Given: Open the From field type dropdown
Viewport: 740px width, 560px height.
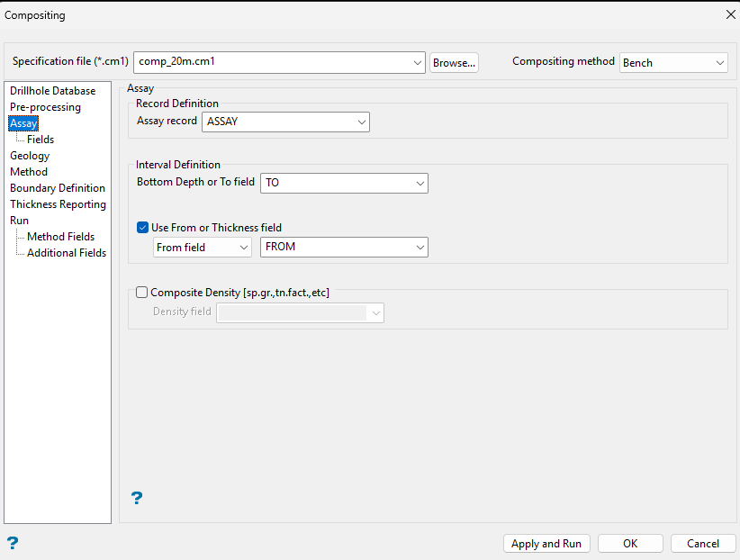Looking at the screenshot, I should [x=244, y=248].
